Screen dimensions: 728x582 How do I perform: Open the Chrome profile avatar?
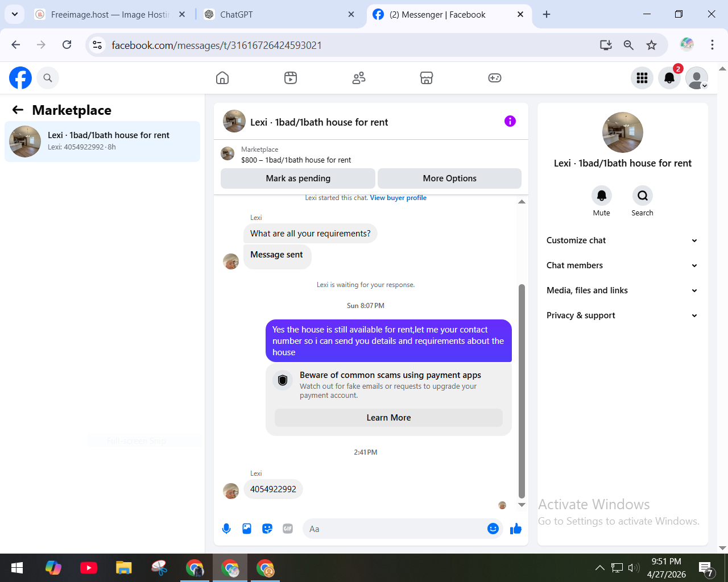[687, 44]
